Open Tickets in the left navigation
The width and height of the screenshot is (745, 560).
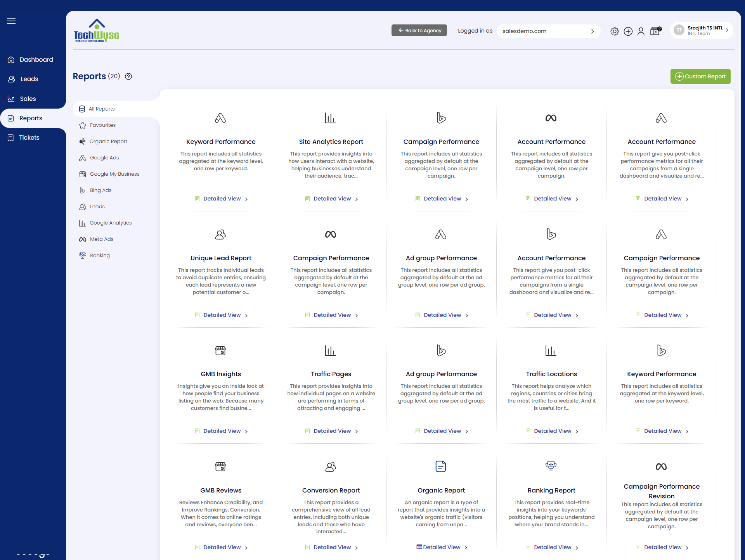[x=24, y=138]
